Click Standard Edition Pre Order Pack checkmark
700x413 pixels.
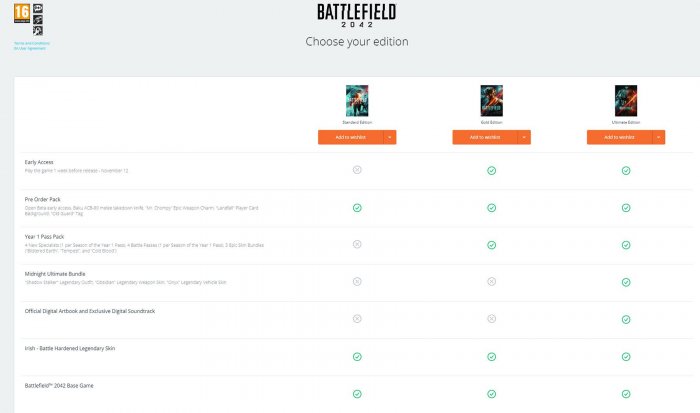point(357,207)
